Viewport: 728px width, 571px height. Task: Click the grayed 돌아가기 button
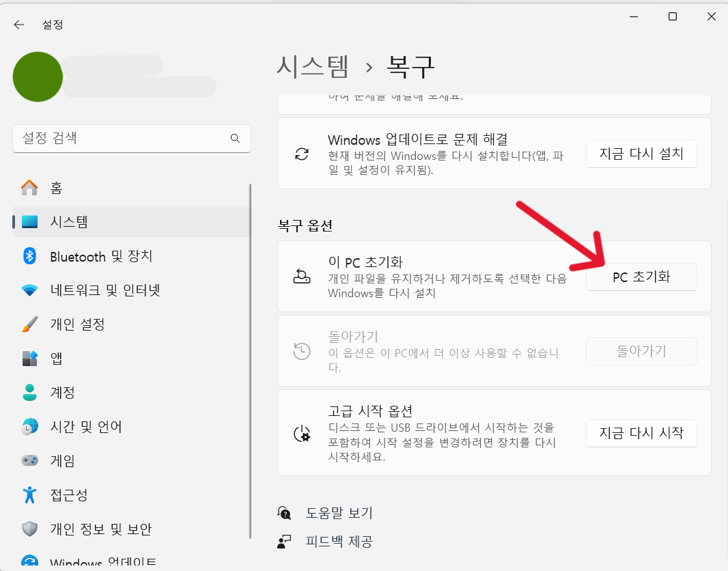tap(641, 352)
